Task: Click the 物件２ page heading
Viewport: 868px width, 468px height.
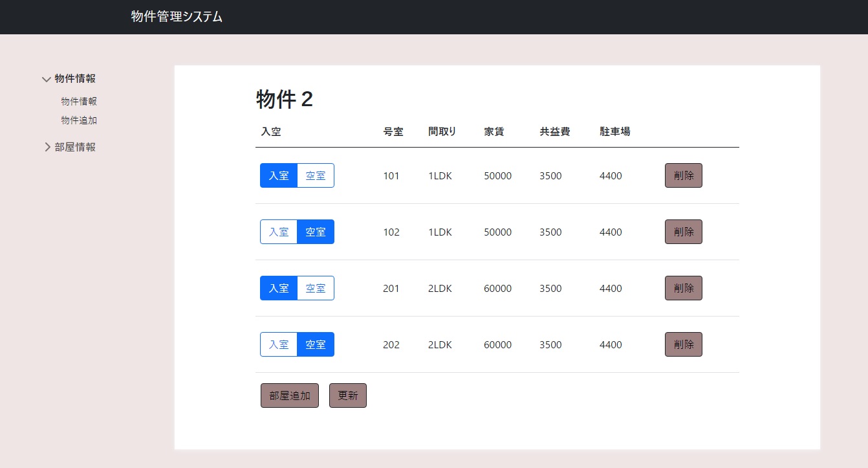Action: 285,99
